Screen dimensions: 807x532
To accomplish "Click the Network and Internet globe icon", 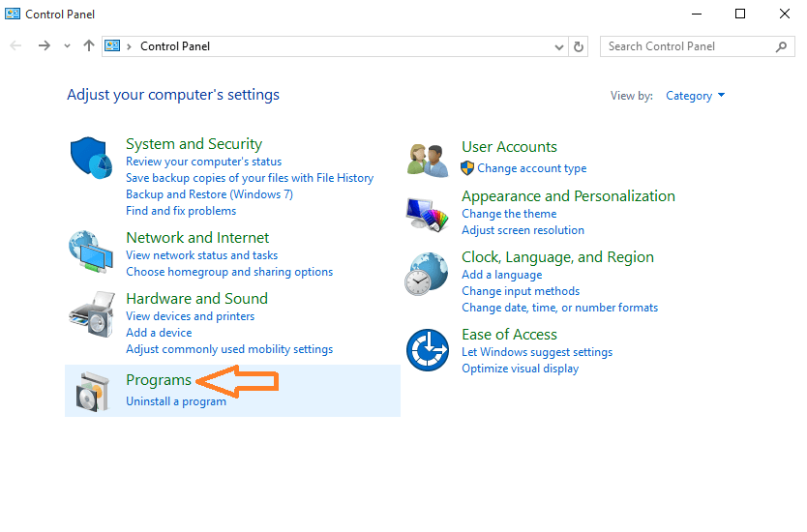I will 91,252.
